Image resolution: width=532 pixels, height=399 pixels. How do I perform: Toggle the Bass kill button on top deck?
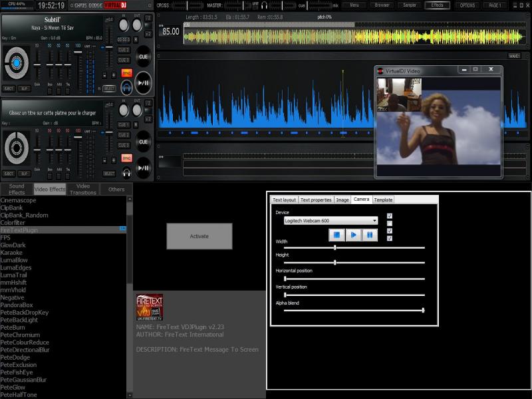[50, 91]
